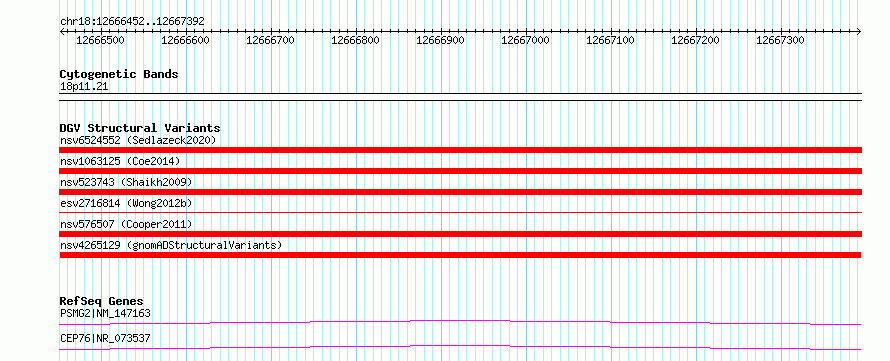Viewport: 890px width, 361px height.
Task: Click the nsv576507 (Cooper2011) label
Action: point(126,224)
